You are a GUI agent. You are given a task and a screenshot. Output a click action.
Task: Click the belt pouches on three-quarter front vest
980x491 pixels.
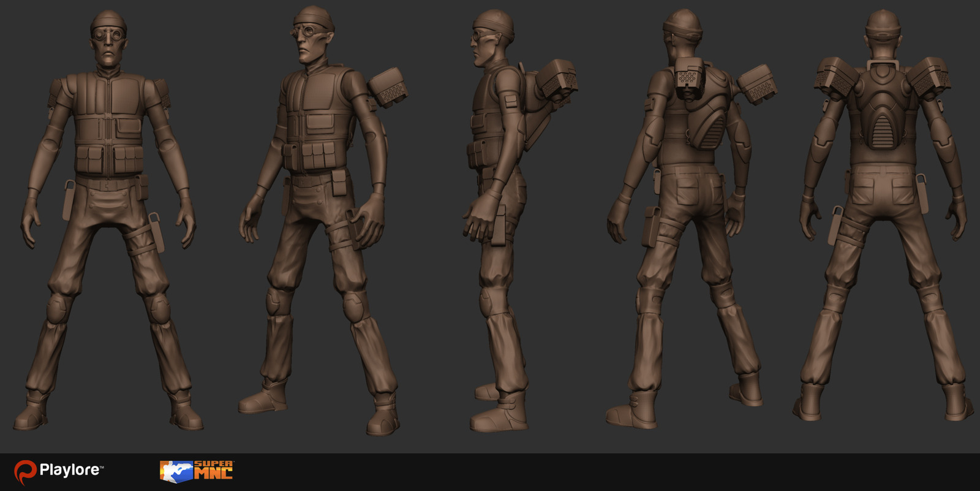[x=314, y=156]
